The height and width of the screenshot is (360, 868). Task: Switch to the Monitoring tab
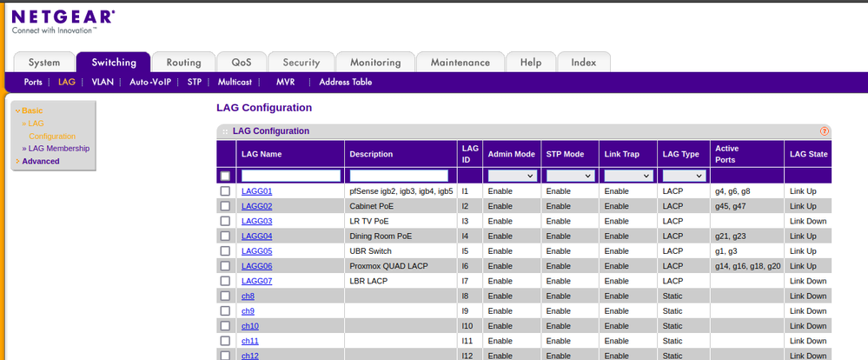click(x=375, y=63)
